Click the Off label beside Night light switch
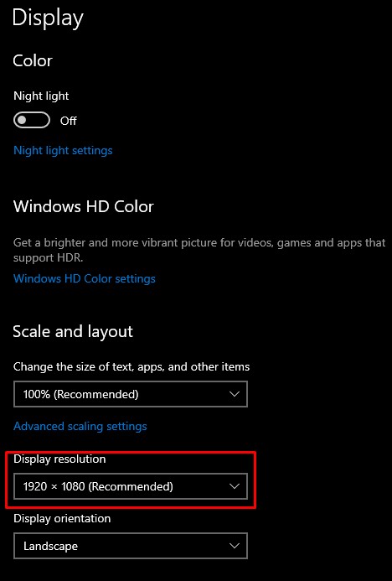The image size is (392, 581). (69, 121)
